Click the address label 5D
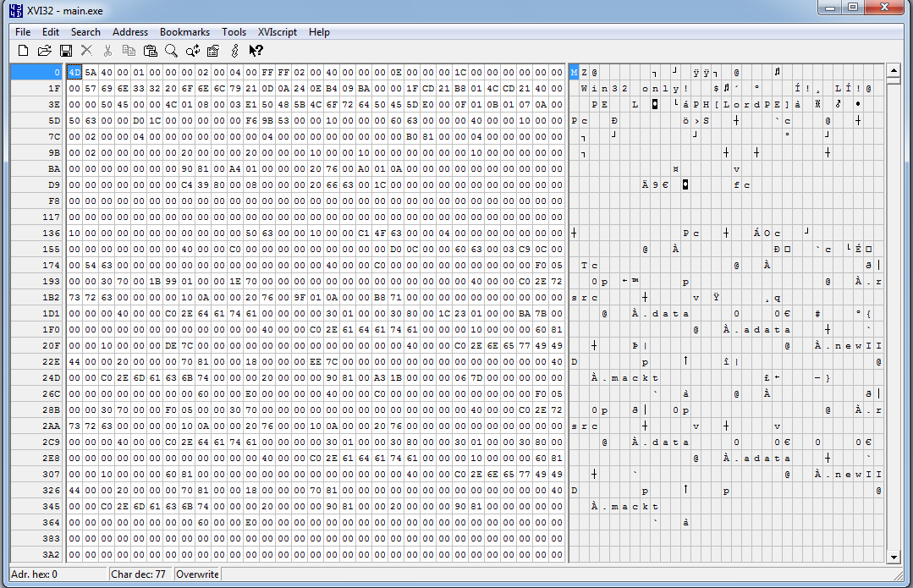The width and height of the screenshot is (913, 588). [53, 120]
